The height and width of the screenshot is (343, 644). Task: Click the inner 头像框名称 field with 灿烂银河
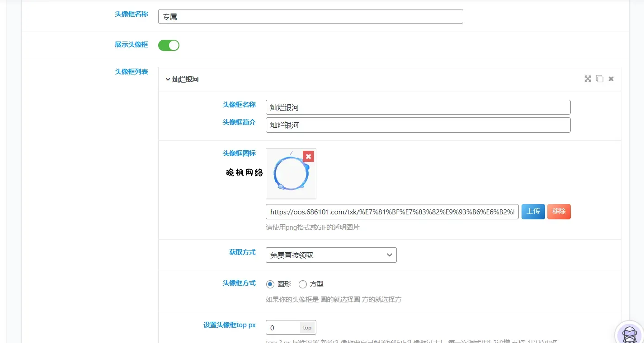click(418, 107)
